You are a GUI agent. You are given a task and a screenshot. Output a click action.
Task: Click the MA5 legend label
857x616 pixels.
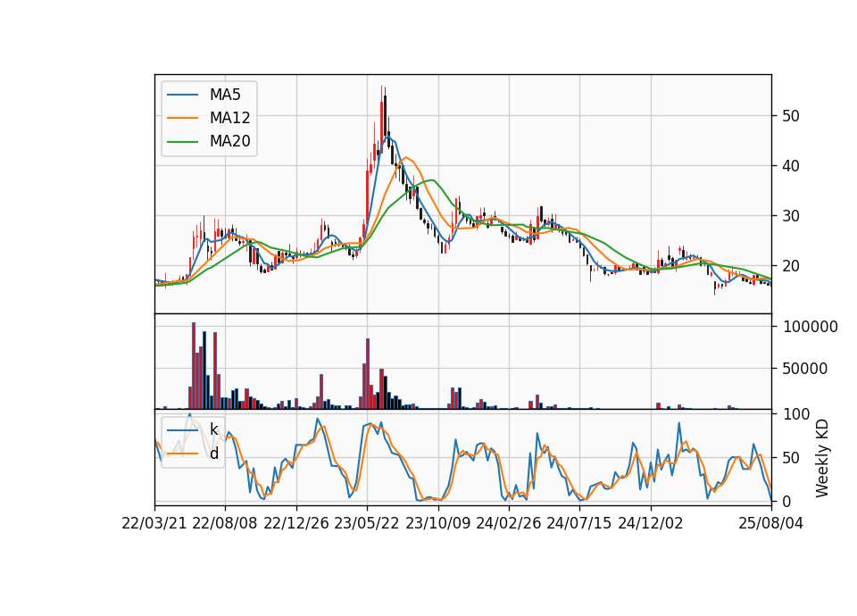point(225,95)
